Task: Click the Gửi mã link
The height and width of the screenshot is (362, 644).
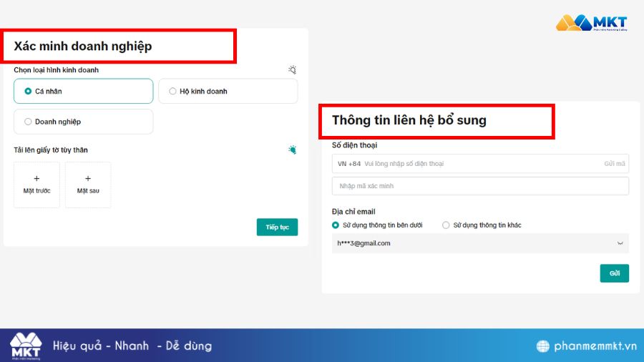Action: [x=615, y=164]
